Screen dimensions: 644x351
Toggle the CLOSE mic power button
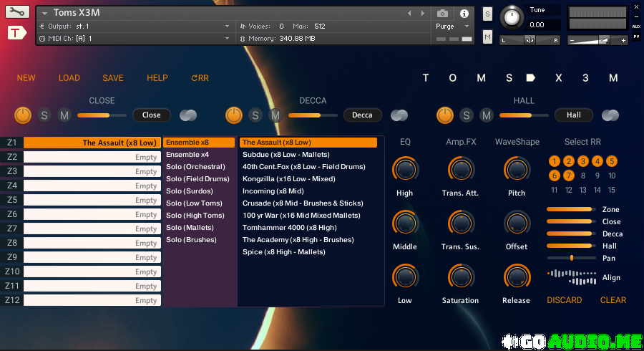tap(23, 115)
